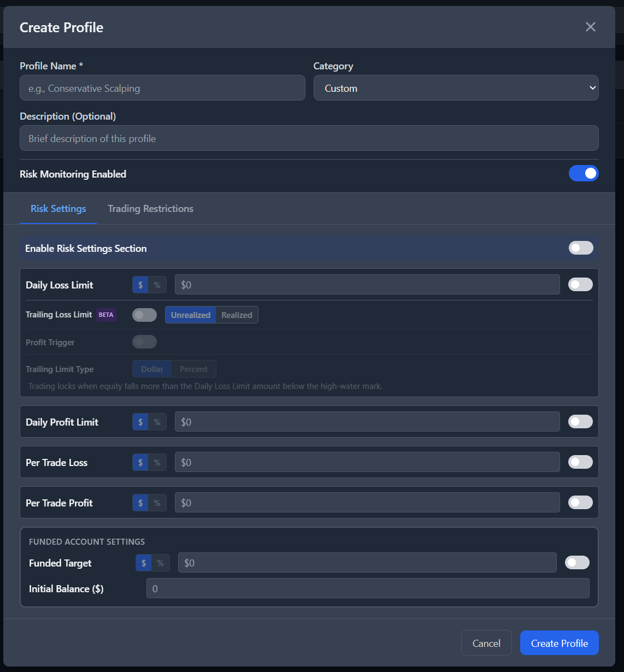Focus the Profile Name input field

pyautogui.click(x=162, y=88)
